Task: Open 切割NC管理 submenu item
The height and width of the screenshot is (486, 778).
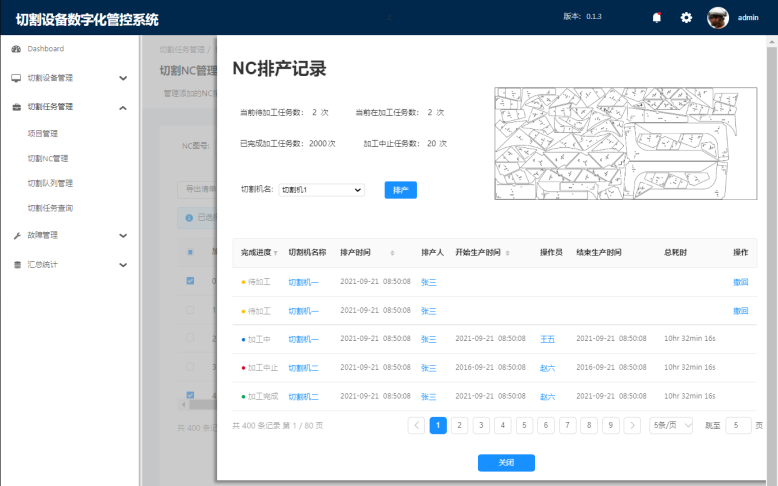Action: pos(48,158)
